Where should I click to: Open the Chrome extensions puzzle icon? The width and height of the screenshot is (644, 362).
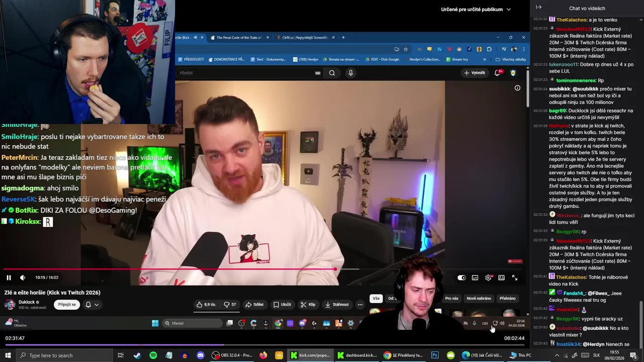[x=489, y=49]
